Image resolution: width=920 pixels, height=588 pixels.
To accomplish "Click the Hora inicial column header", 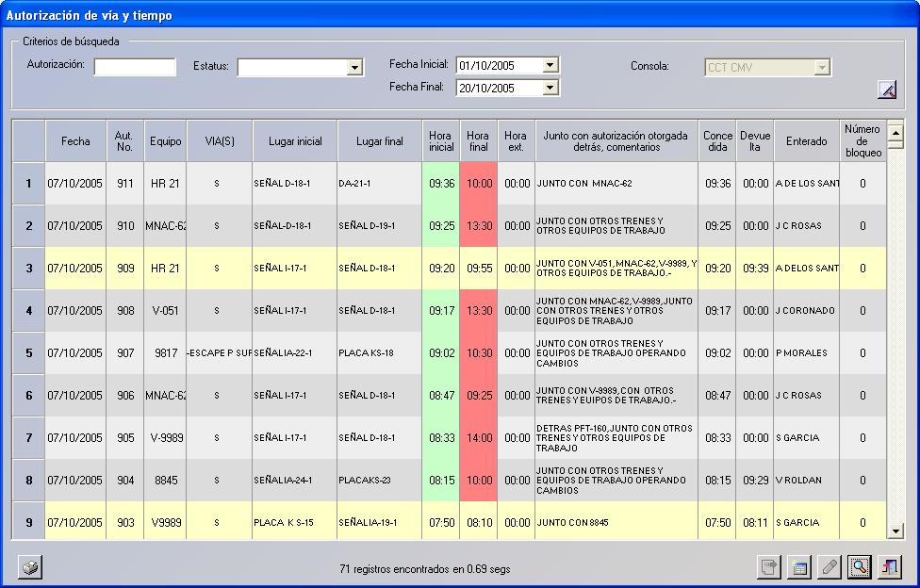I will (440, 140).
